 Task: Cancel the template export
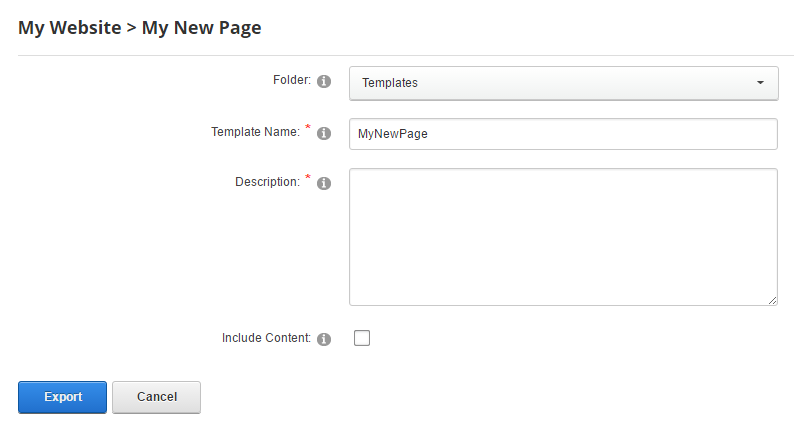(x=156, y=397)
